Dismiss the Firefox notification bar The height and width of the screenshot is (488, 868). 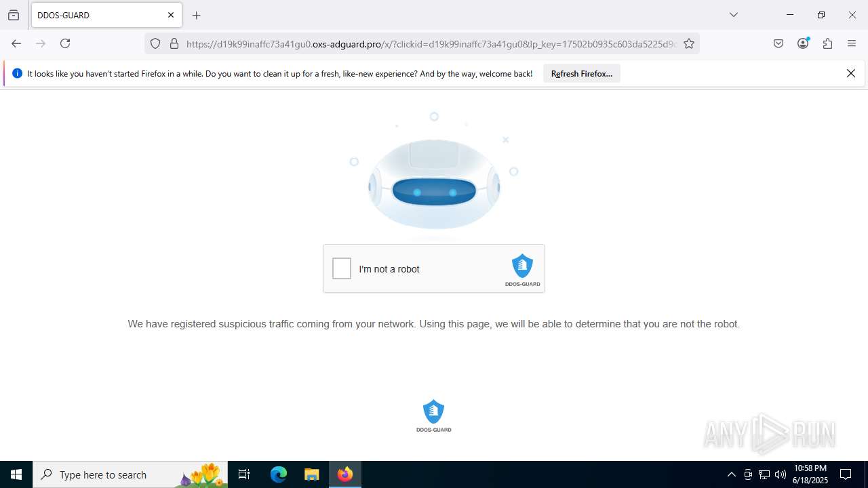coord(850,74)
